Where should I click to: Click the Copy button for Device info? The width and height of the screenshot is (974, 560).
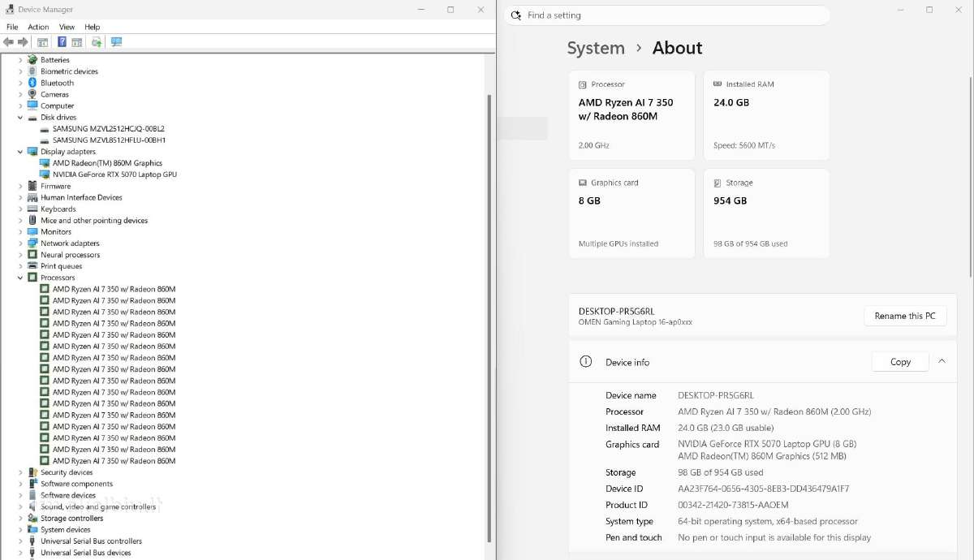[x=900, y=362]
